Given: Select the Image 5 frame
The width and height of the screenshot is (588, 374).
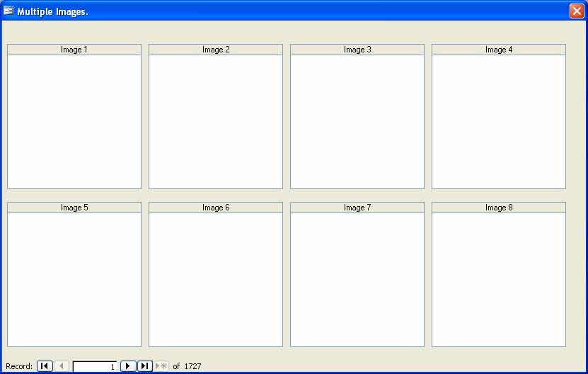Looking at the screenshot, I should 74,280.
